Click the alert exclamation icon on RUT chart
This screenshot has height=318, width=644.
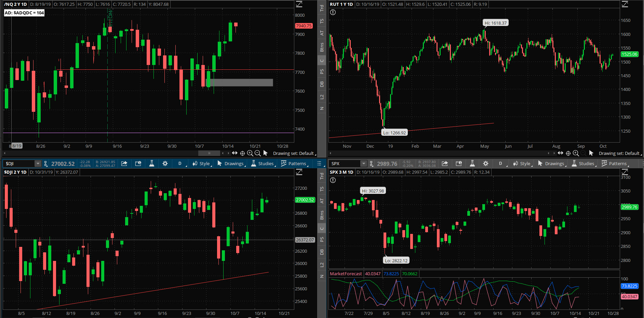(333, 12)
